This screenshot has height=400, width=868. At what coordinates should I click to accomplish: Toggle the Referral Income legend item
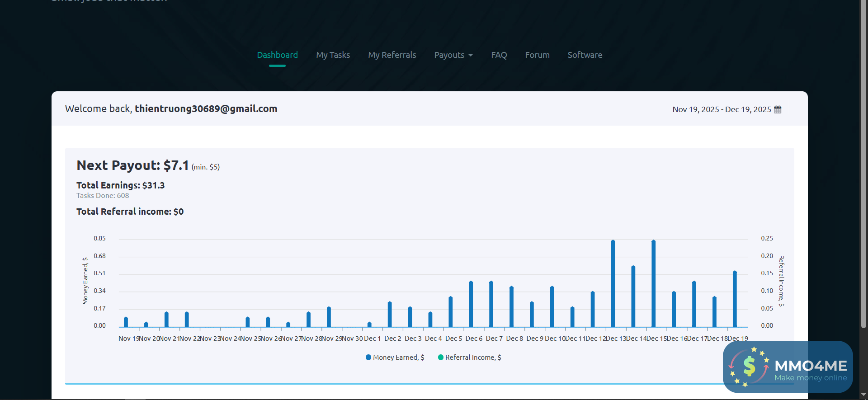pos(473,358)
